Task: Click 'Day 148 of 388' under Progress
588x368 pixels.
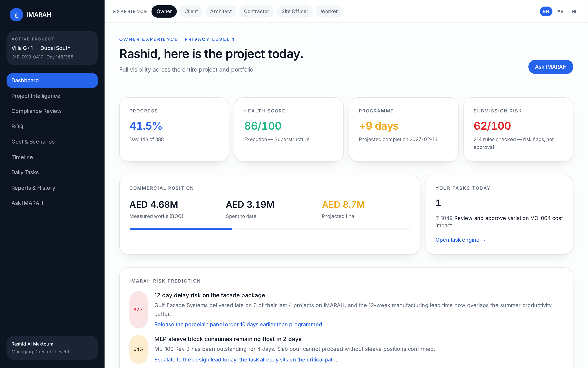Action: tap(147, 139)
